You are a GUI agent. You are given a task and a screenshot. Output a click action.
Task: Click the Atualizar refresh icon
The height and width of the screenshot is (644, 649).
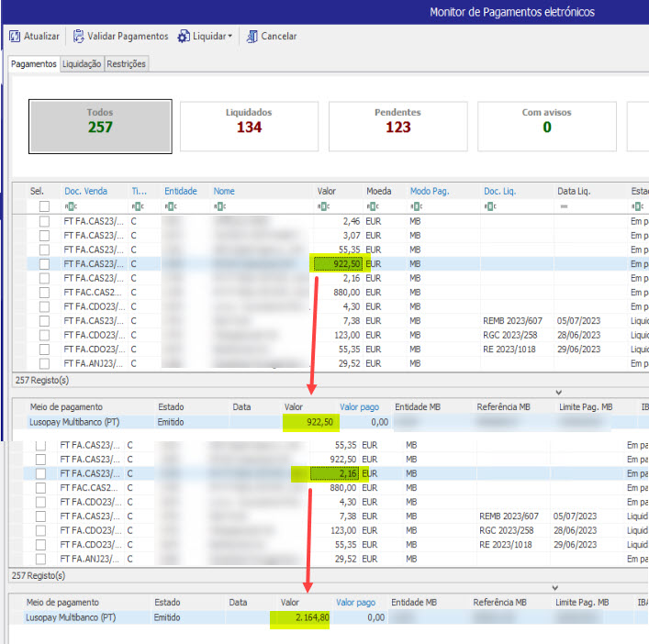(15, 37)
